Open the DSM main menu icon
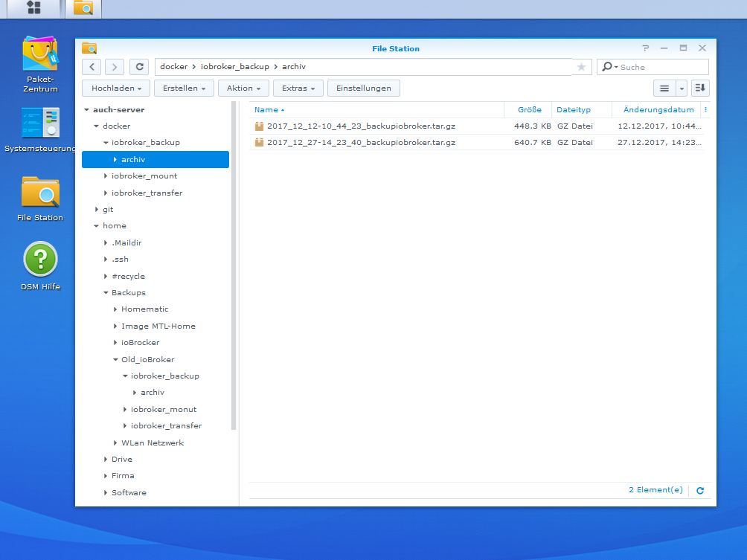 click(33, 8)
